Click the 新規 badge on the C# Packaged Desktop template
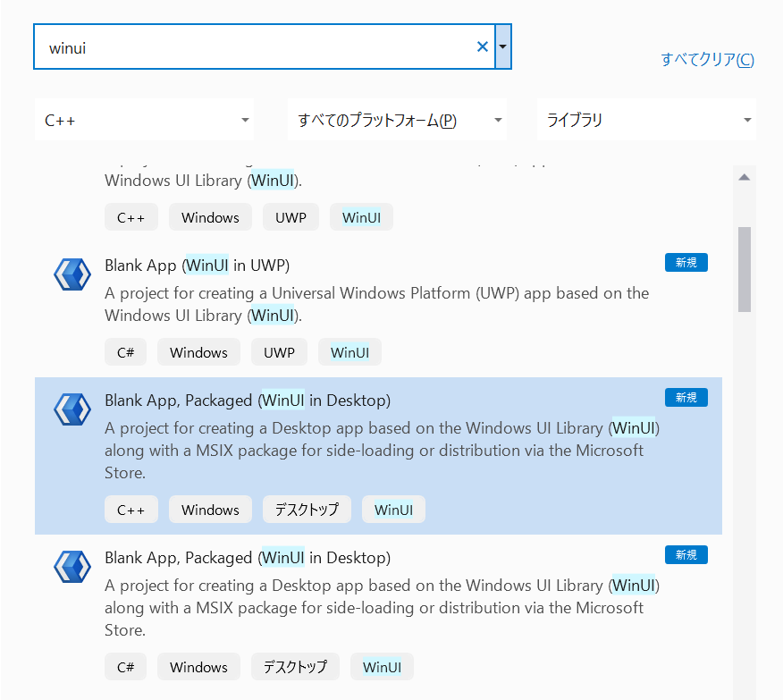The image size is (783, 700). 686,554
